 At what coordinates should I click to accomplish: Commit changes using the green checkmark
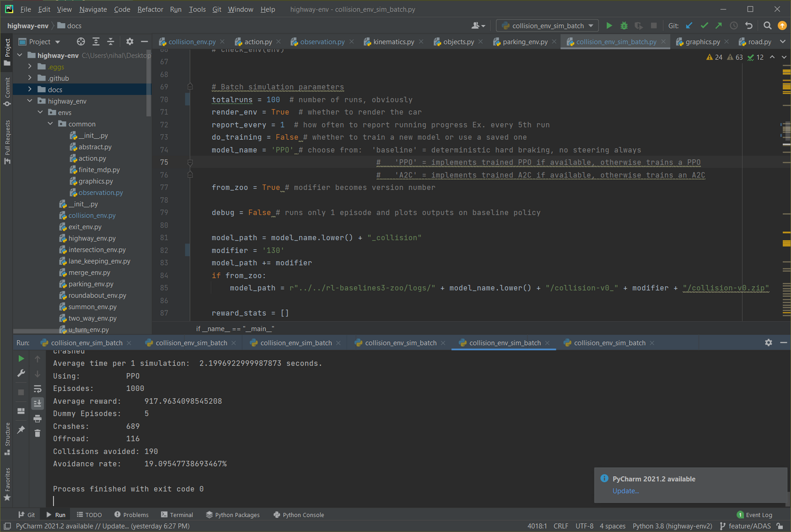[x=704, y=26]
